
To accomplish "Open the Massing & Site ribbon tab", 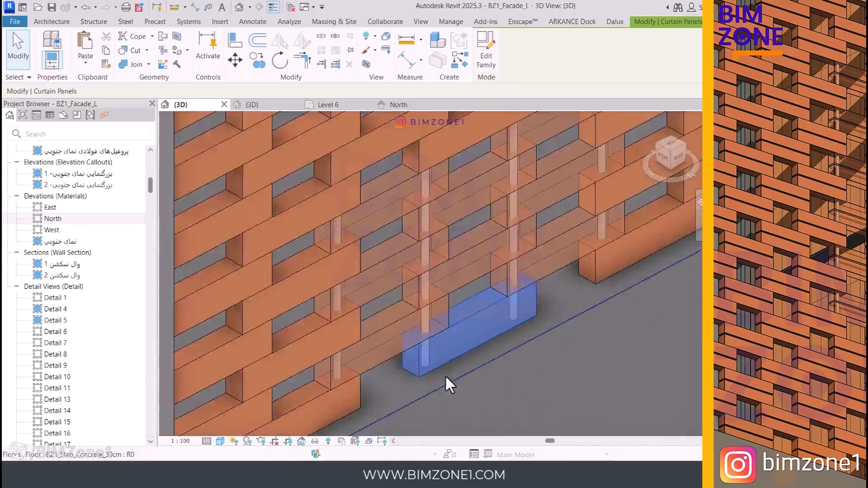I will click(x=334, y=21).
